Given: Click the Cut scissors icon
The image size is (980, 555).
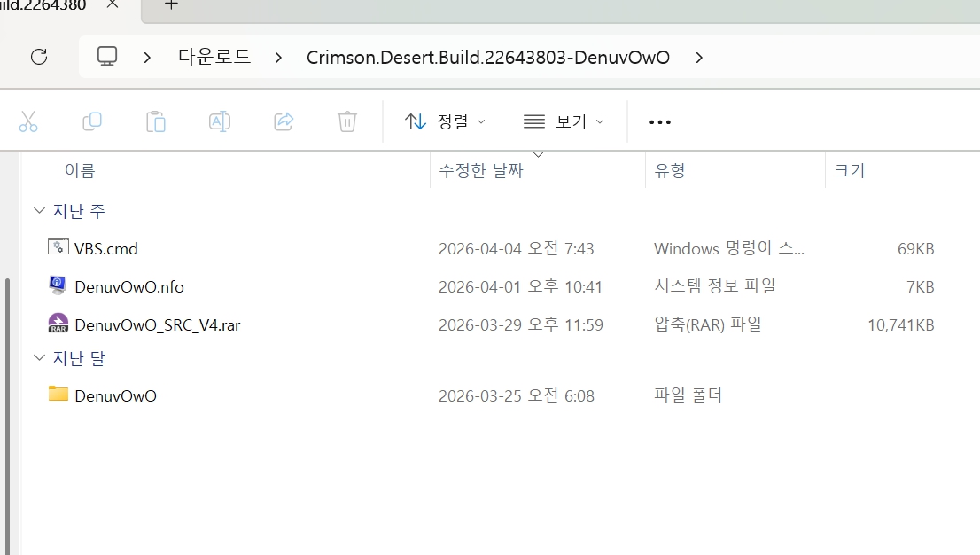Looking at the screenshot, I should [x=28, y=121].
